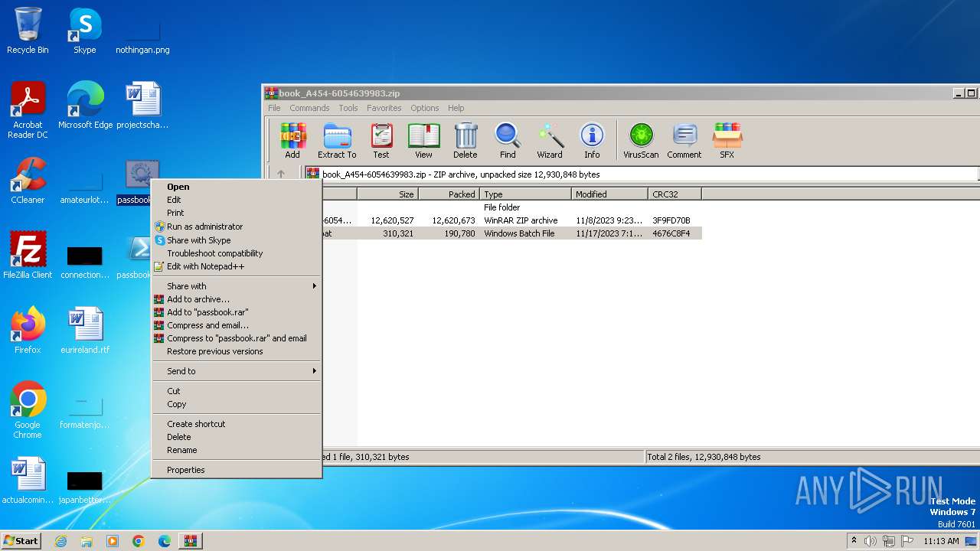Select Run as administrator from context menu
The image size is (980, 551).
204,227
